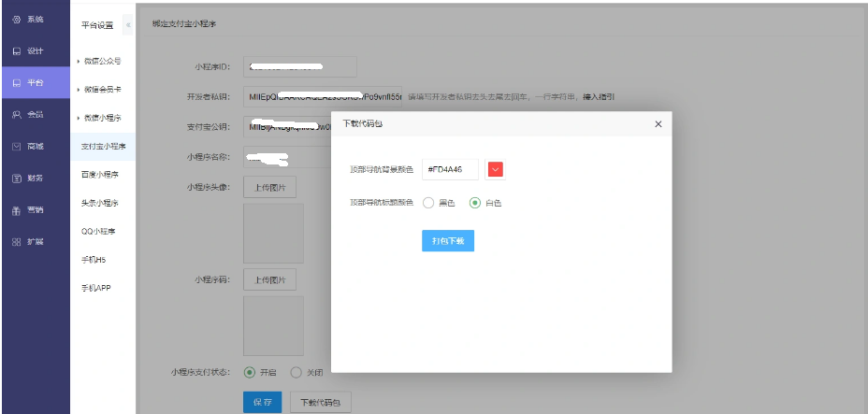Expand the 微信公众号 menu item
The image size is (868, 414).
point(101,62)
